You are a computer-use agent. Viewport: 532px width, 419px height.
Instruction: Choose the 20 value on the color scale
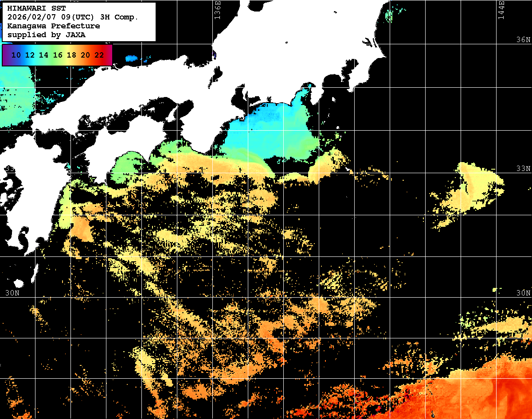(x=85, y=55)
